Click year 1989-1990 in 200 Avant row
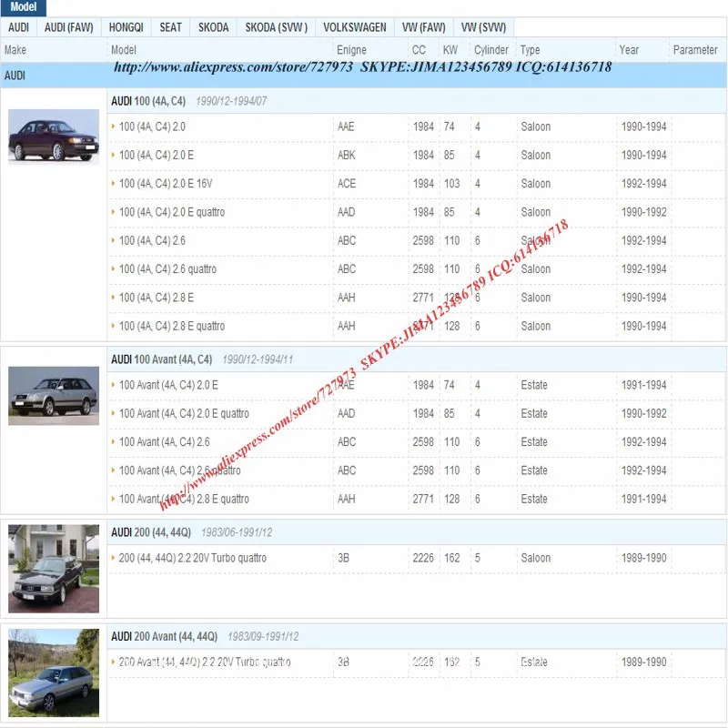 pyautogui.click(x=644, y=662)
